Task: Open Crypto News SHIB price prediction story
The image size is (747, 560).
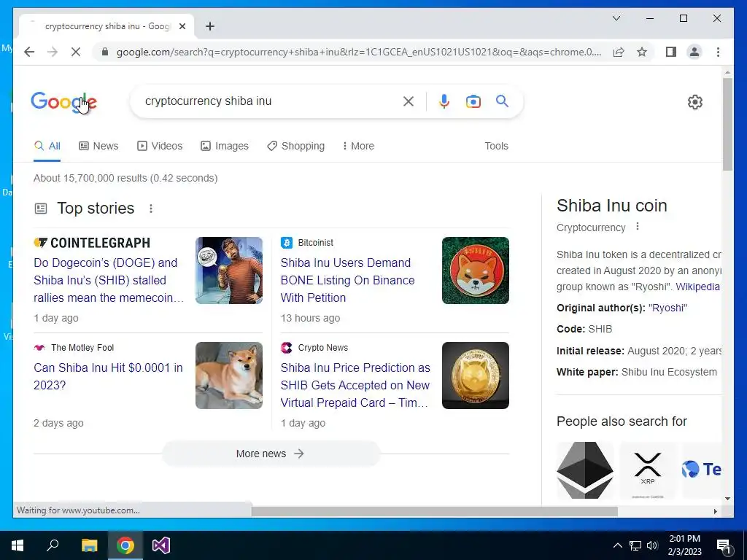Action: (x=355, y=385)
